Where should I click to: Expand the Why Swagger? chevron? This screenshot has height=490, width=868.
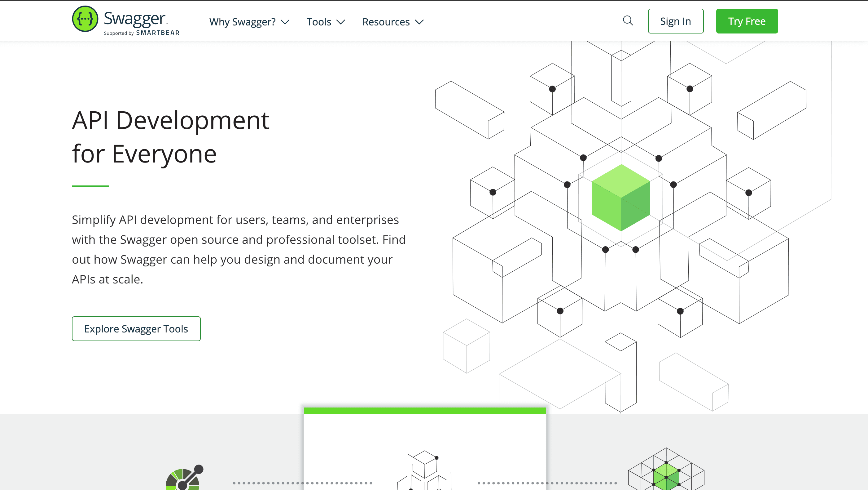[285, 22]
